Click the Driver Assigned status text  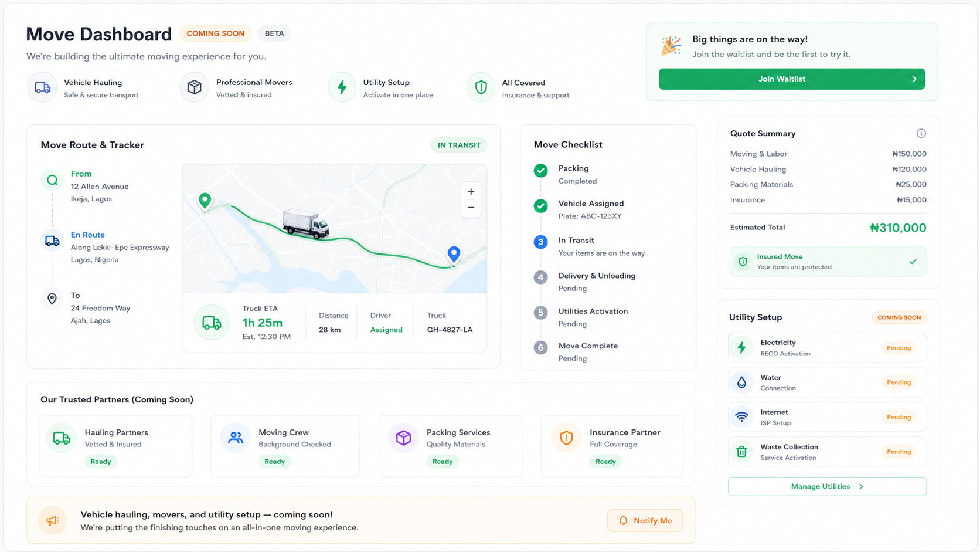(x=386, y=330)
